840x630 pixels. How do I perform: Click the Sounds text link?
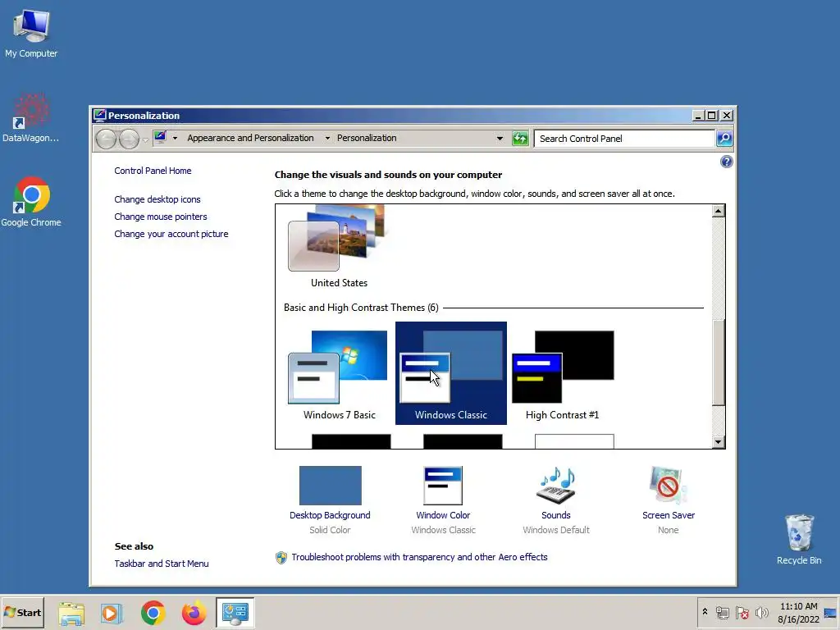(556, 515)
